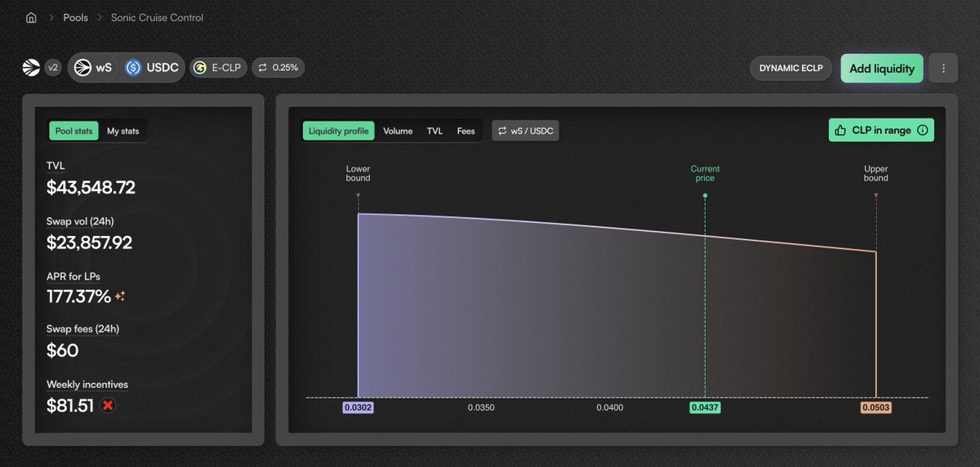Click the 0.0503 upper bound price label

[x=876, y=407]
